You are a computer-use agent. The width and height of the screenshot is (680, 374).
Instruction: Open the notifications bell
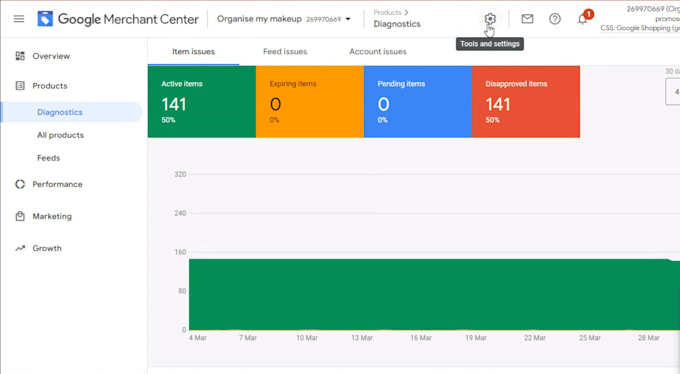pyautogui.click(x=582, y=19)
